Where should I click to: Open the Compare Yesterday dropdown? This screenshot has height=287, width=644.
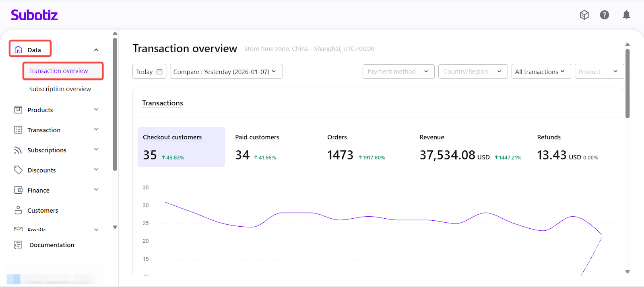tap(226, 72)
